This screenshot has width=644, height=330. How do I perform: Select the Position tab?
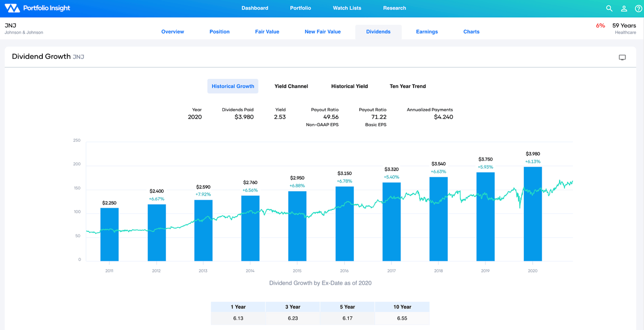tap(219, 31)
